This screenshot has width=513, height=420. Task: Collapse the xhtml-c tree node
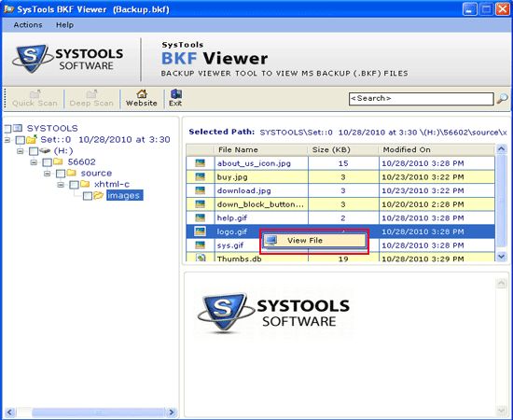tap(61, 185)
